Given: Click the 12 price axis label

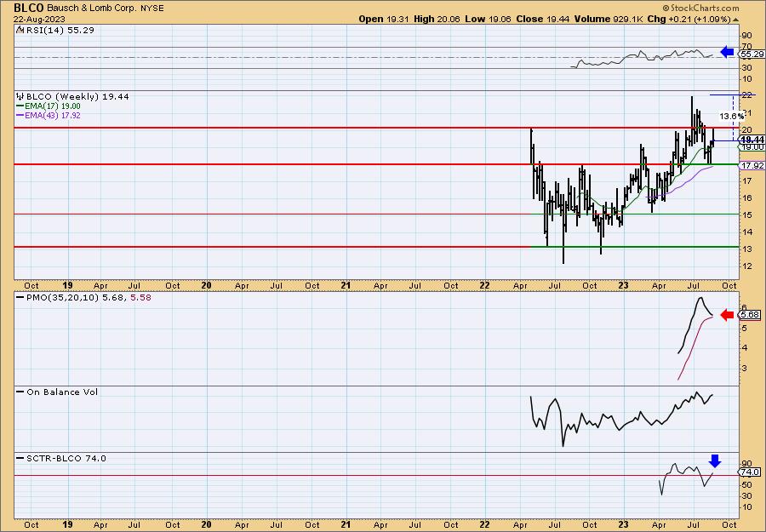Looking at the screenshot, I should pyautogui.click(x=747, y=266).
